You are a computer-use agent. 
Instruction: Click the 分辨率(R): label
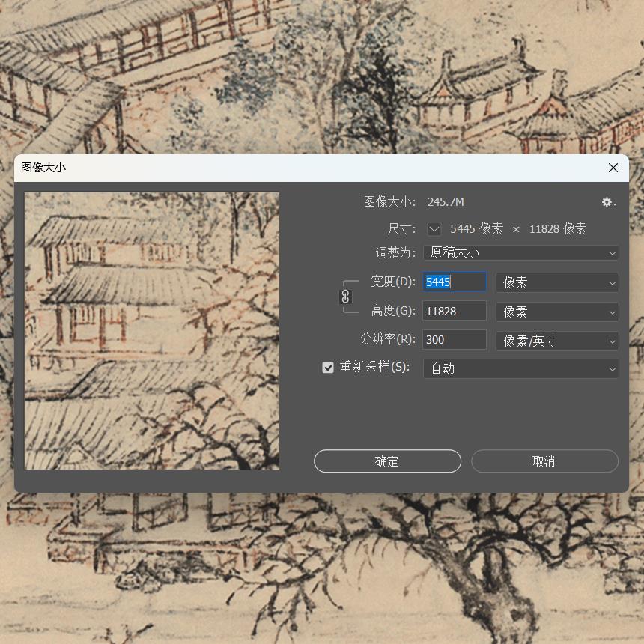coord(388,340)
